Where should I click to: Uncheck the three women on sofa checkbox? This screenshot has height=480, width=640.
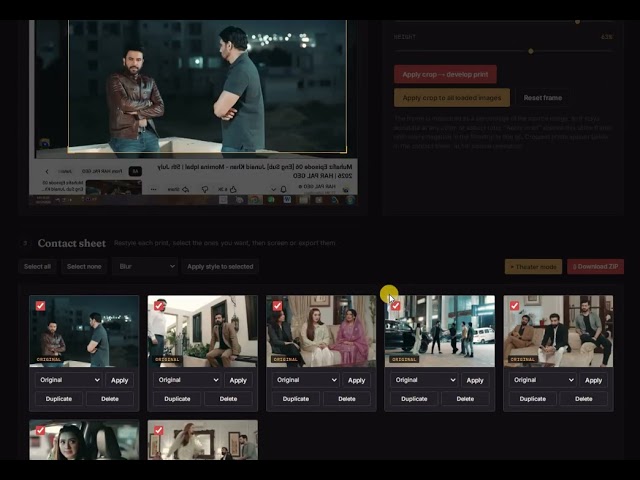click(x=277, y=306)
